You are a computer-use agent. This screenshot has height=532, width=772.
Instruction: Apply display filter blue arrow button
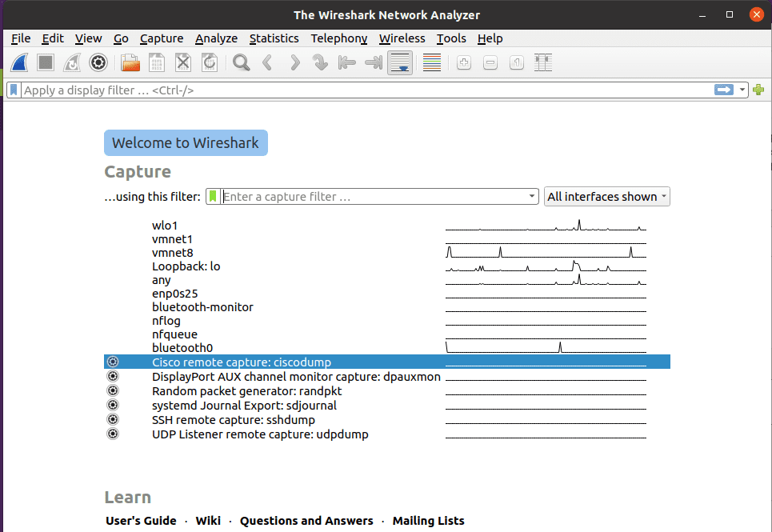point(724,90)
